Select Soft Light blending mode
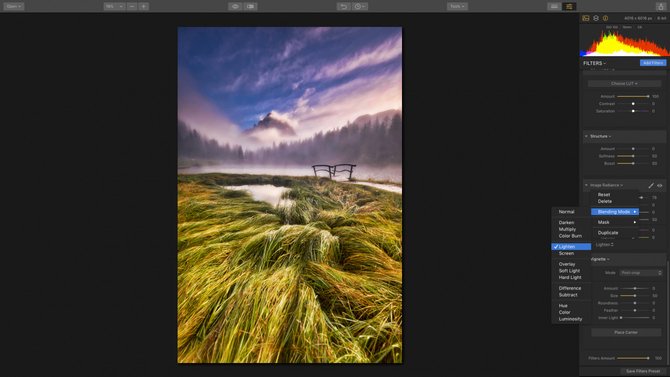 point(569,271)
